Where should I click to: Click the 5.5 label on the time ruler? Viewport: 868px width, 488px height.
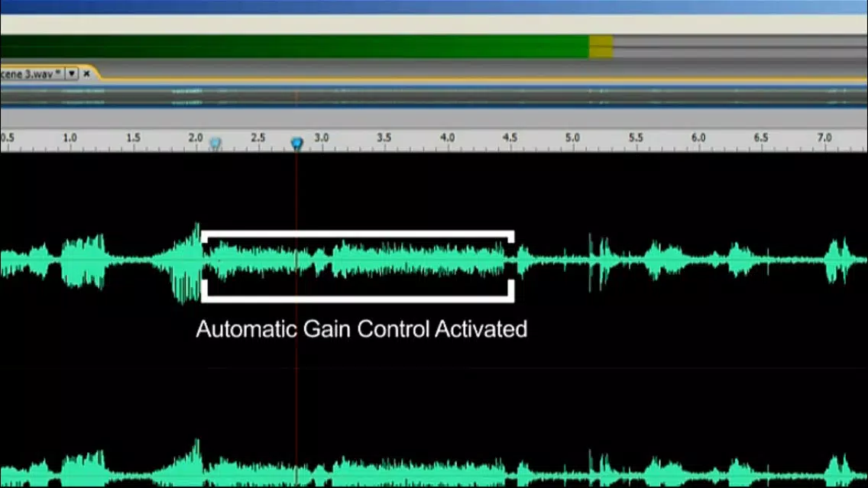pos(636,137)
